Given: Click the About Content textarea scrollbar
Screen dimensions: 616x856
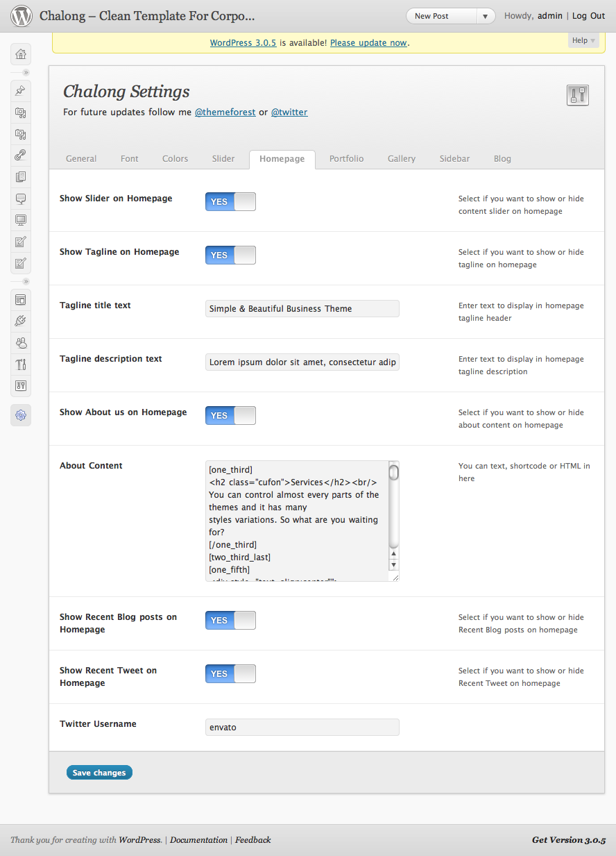Looking at the screenshot, I should [393, 514].
